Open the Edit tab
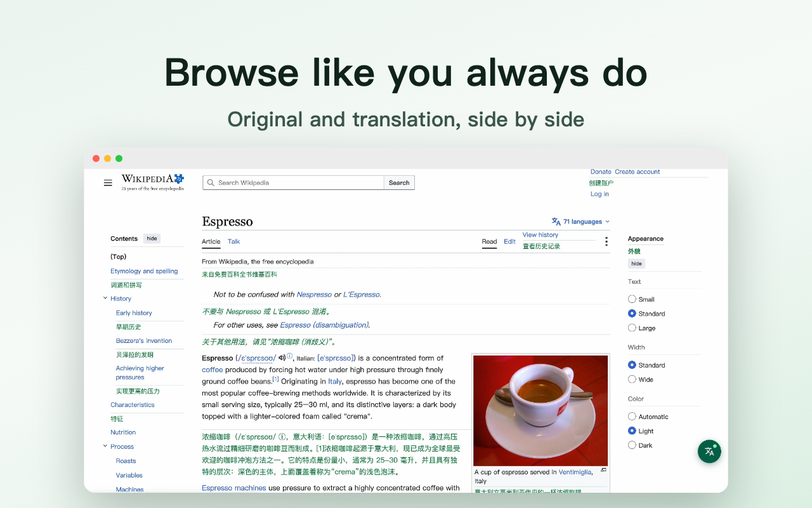812x508 pixels. [x=509, y=242]
